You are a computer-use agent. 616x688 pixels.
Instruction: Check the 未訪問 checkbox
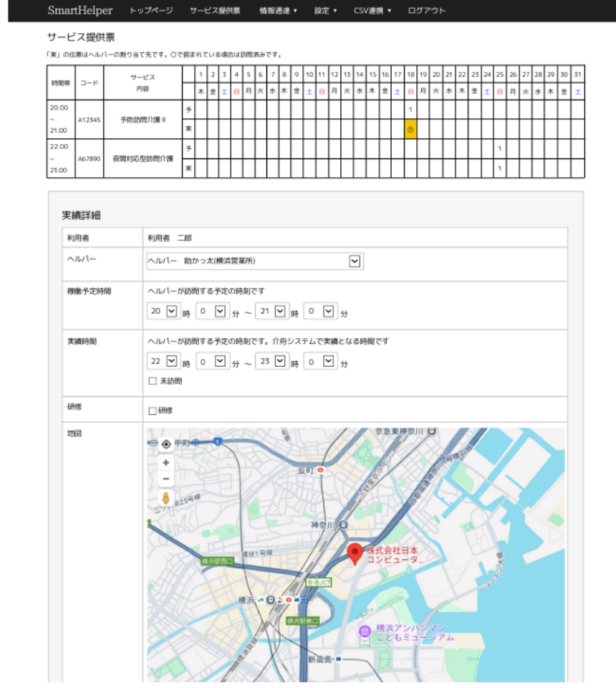(152, 381)
